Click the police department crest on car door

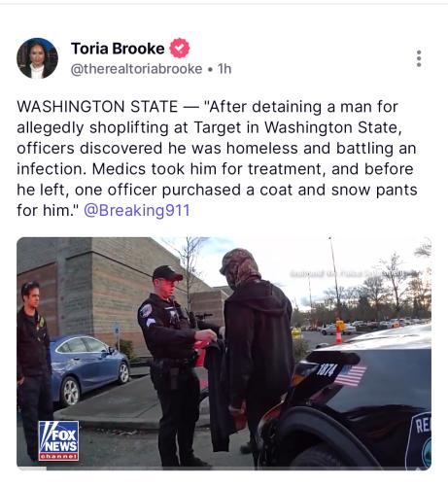(419, 440)
